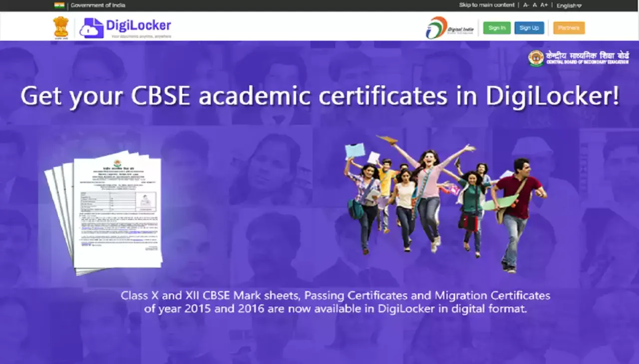Click the blue Sign Up button
Screen dimensions: 639x364
(529, 28)
